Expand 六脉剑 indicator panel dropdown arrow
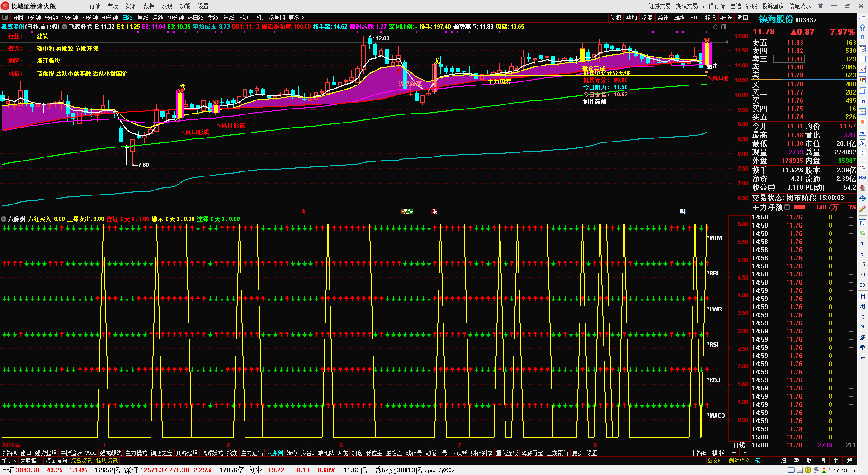The image size is (868, 475). pos(4,219)
